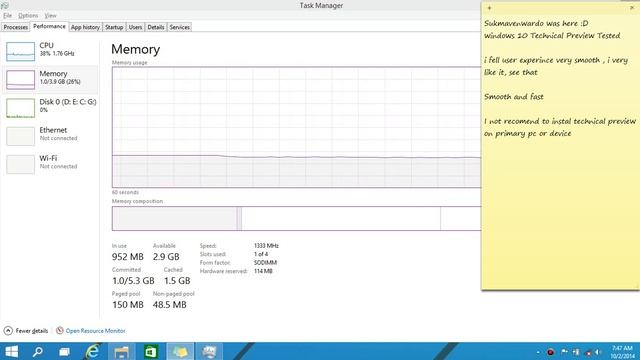Screen dimensions: 640x360
Task: Switch to the Details tab
Action: coord(156,27)
